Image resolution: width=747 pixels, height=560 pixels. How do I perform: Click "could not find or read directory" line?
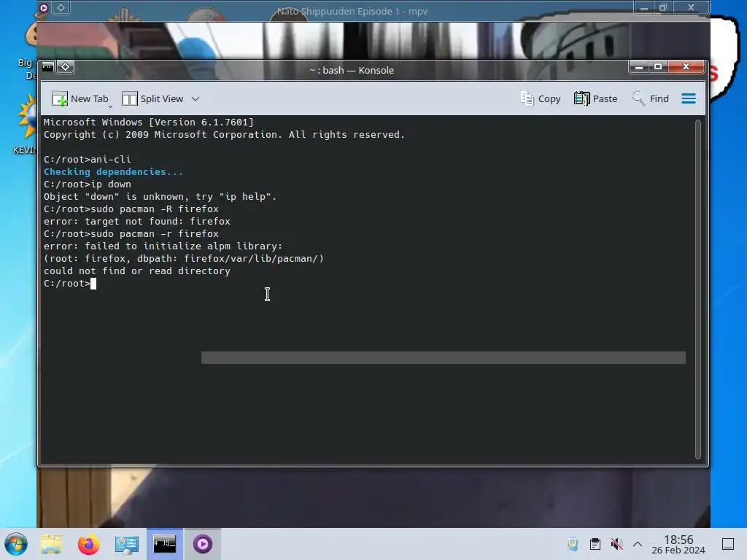click(x=136, y=271)
